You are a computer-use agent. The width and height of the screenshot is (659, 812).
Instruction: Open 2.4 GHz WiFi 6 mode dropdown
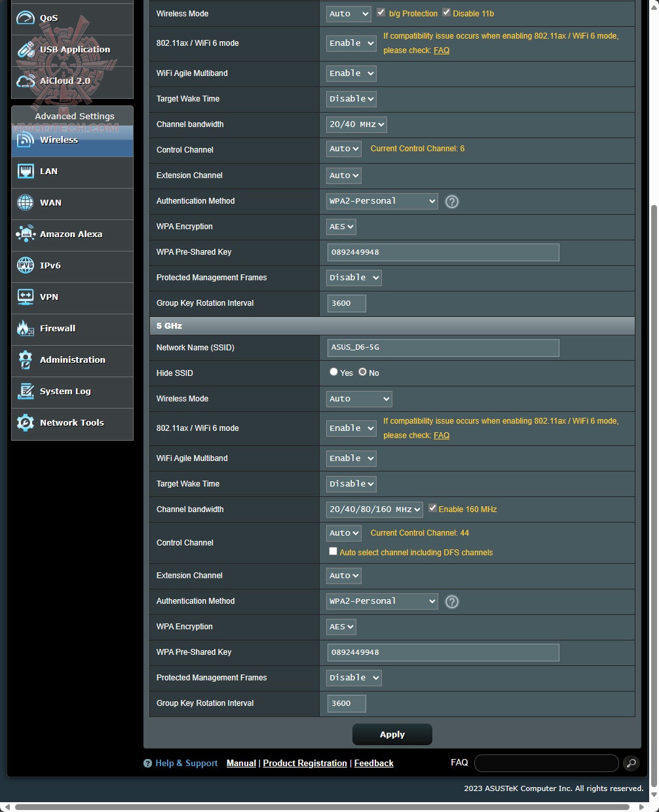[x=351, y=43]
